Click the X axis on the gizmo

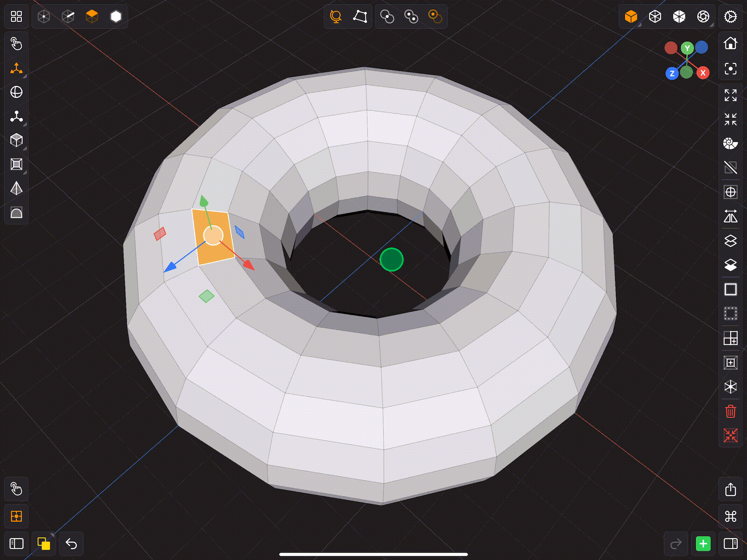pyautogui.click(x=703, y=73)
